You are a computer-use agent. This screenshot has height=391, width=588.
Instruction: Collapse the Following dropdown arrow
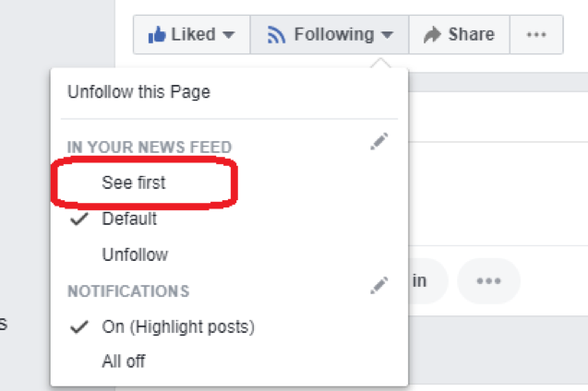point(387,36)
